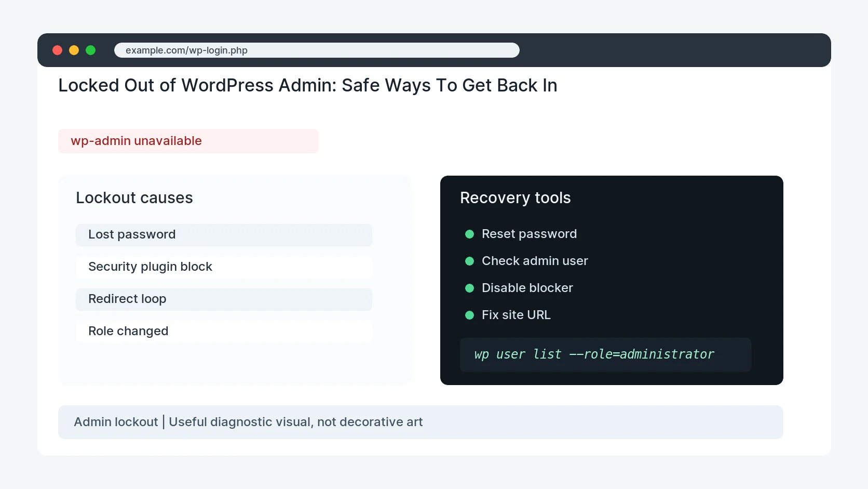Click the green dot beside 'Check admin user'
Image resolution: width=868 pixels, height=489 pixels.
click(470, 261)
